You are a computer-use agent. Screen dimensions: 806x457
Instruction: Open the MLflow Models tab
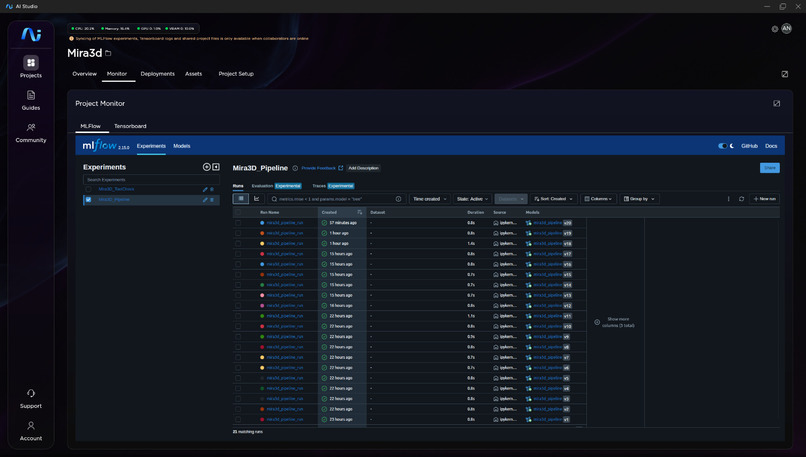[181, 146]
